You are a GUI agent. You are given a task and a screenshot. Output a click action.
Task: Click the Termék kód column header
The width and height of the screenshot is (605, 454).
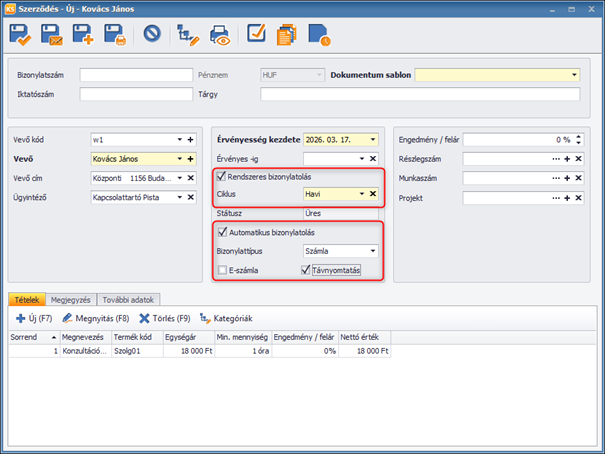(x=137, y=337)
